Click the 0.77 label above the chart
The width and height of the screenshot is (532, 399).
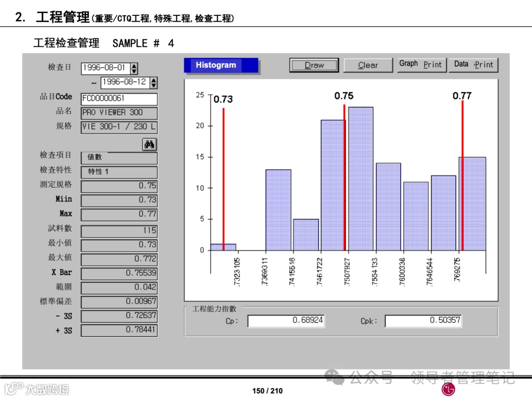(x=462, y=96)
